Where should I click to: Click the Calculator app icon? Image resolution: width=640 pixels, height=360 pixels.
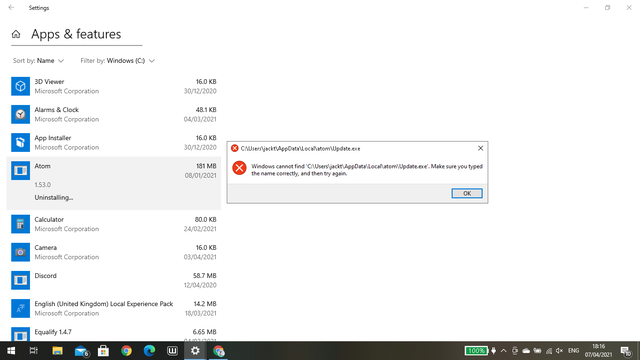[x=20, y=224]
